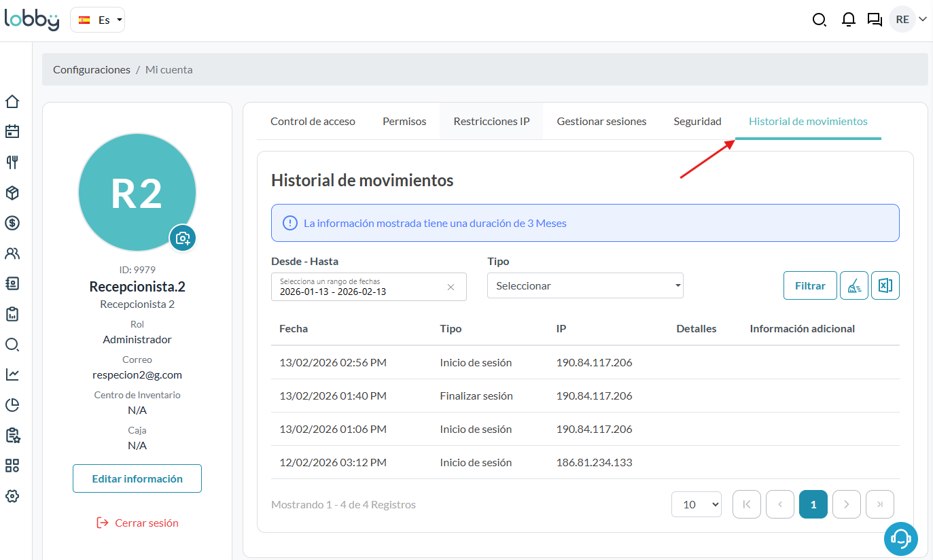Click the export to Excel icon
Image resolution: width=933 pixels, height=560 pixels.
pyautogui.click(x=885, y=286)
